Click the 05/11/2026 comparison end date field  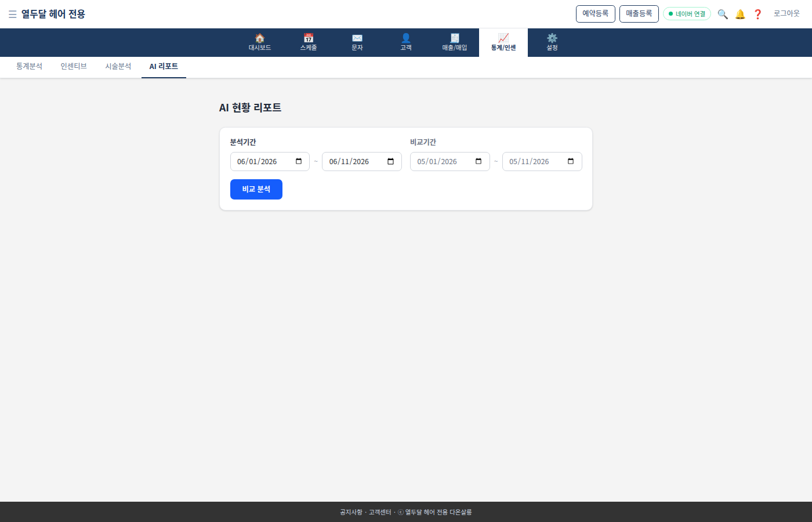click(542, 161)
